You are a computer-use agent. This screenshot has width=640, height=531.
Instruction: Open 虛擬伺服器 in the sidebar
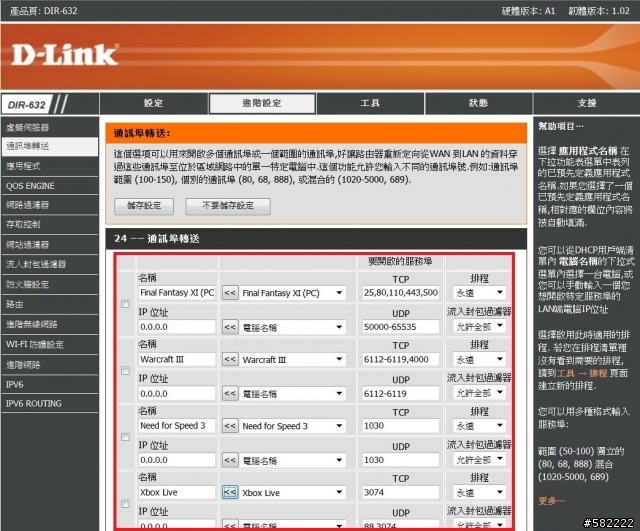coord(50,127)
